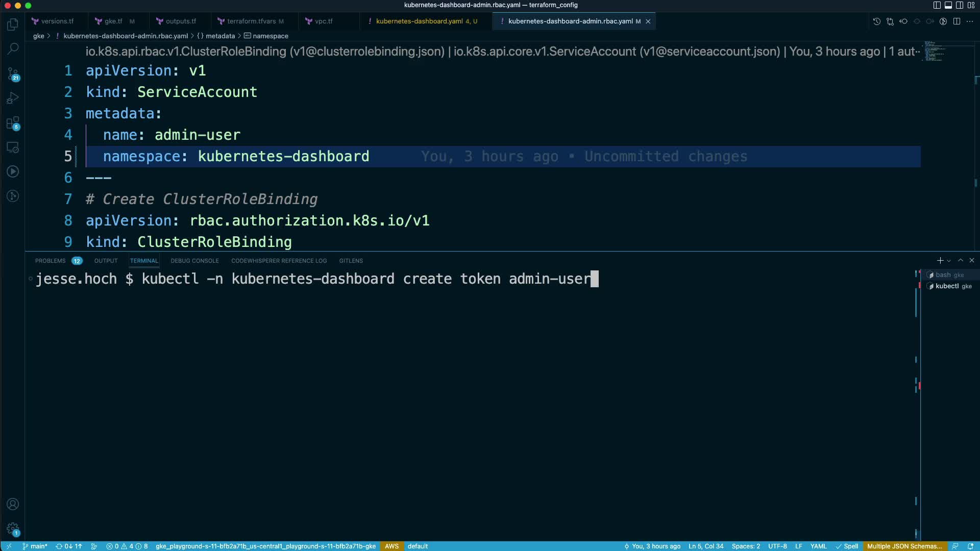Toggle primary sidebar visibility in title bar

pyautogui.click(x=937, y=5)
